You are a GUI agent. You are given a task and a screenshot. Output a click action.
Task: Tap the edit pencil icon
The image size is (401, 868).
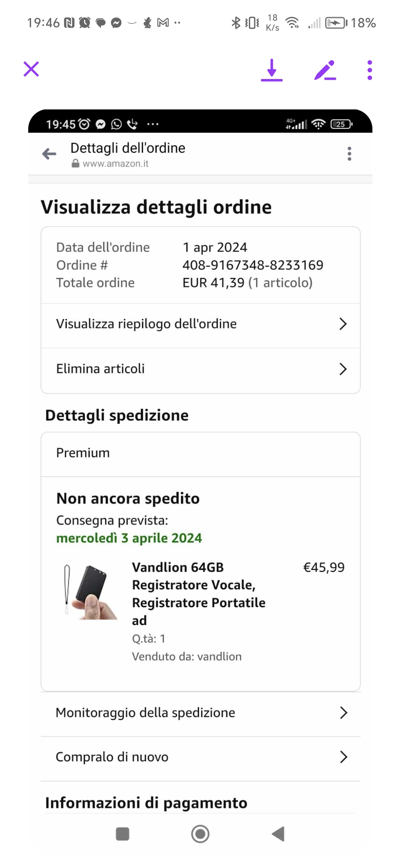point(325,70)
